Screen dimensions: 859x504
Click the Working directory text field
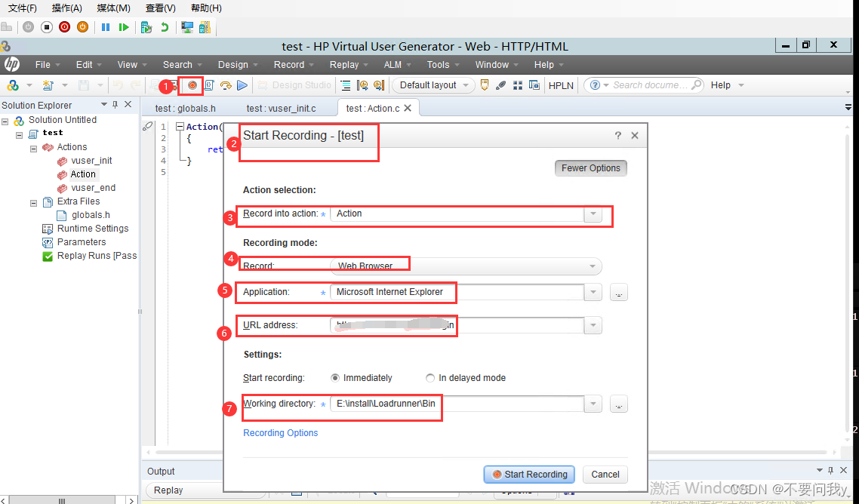pos(457,404)
